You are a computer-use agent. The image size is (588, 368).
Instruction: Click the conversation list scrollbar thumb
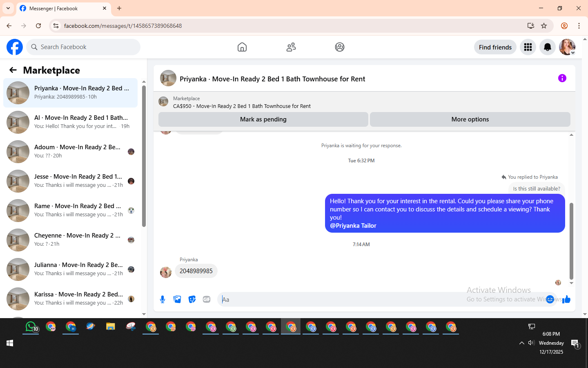click(x=144, y=156)
